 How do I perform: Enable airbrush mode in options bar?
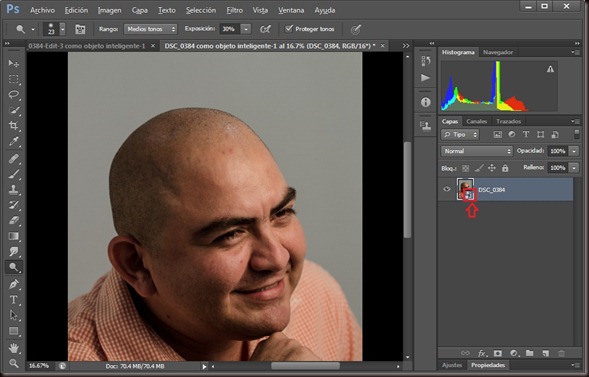(x=266, y=29)
